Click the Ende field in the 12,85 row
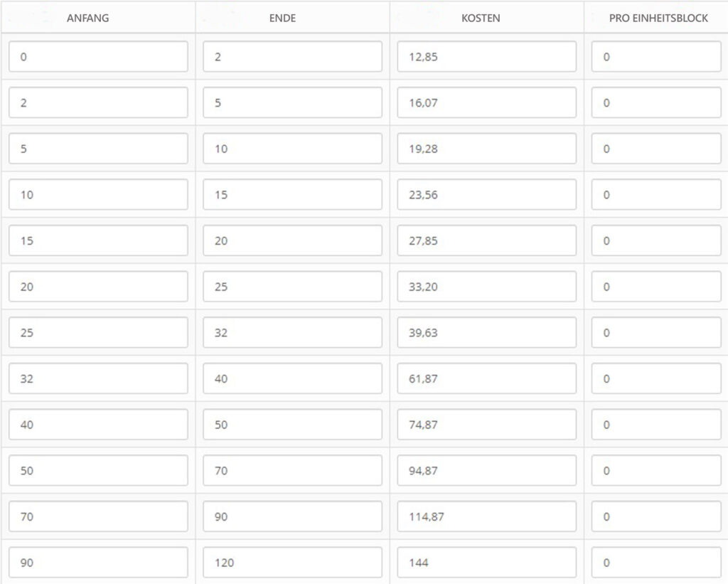This screenshot has height=584, width=728. tap(292, 57)
